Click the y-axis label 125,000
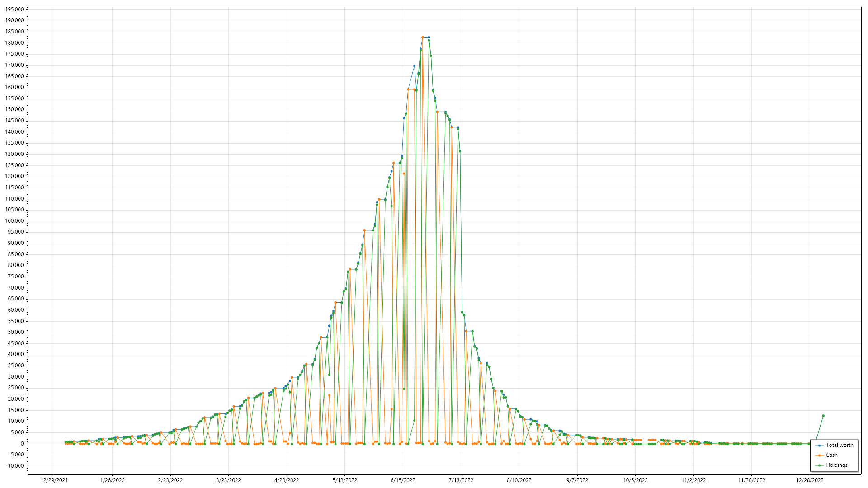This screenshot has height=488, width=868. pyautogui.click(x=14, y=165)
